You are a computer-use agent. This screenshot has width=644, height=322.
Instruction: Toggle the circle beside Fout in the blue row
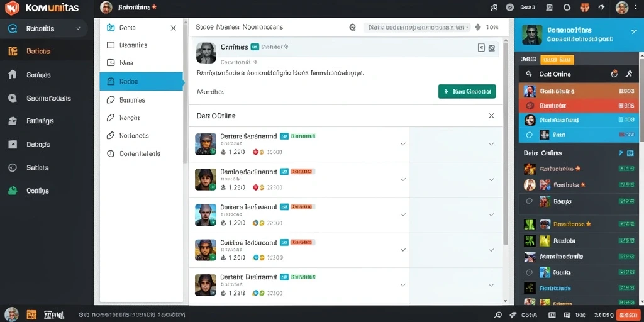click(529, 135)
